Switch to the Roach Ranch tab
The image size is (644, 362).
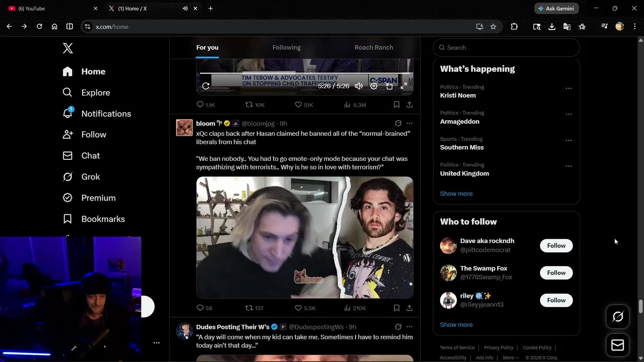pyautogui.click(x=374, y=47)
